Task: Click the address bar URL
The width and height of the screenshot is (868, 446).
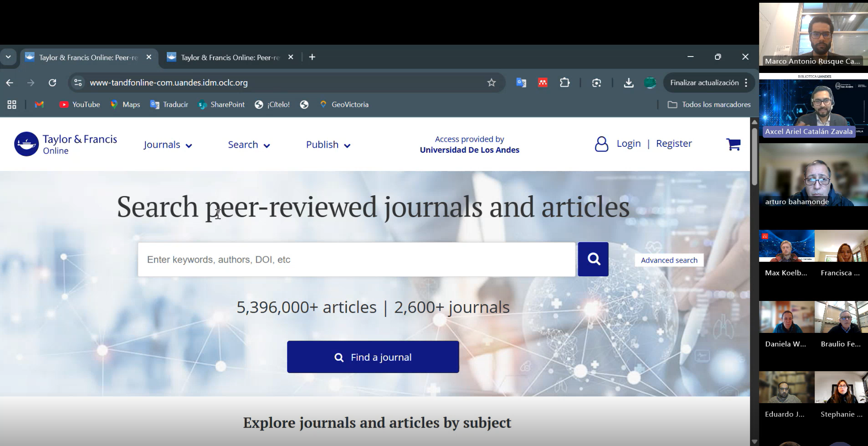Action: click(x=169, y=83)
